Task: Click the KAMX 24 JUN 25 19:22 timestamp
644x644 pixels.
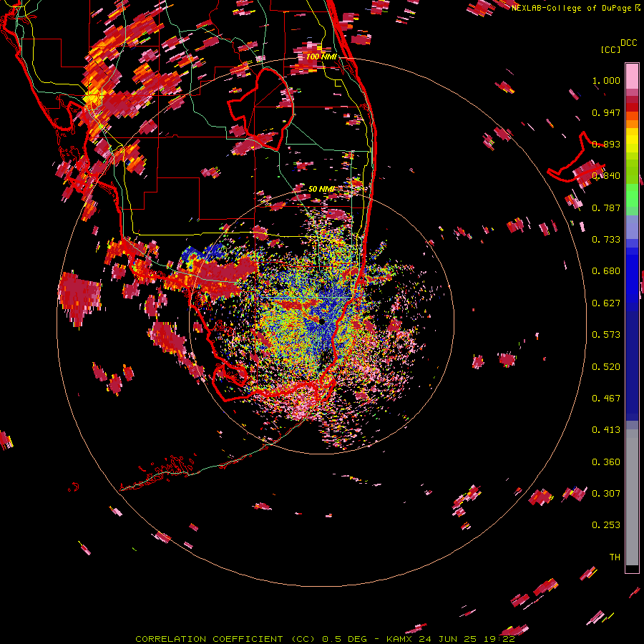Action: [x=451, y=639]
